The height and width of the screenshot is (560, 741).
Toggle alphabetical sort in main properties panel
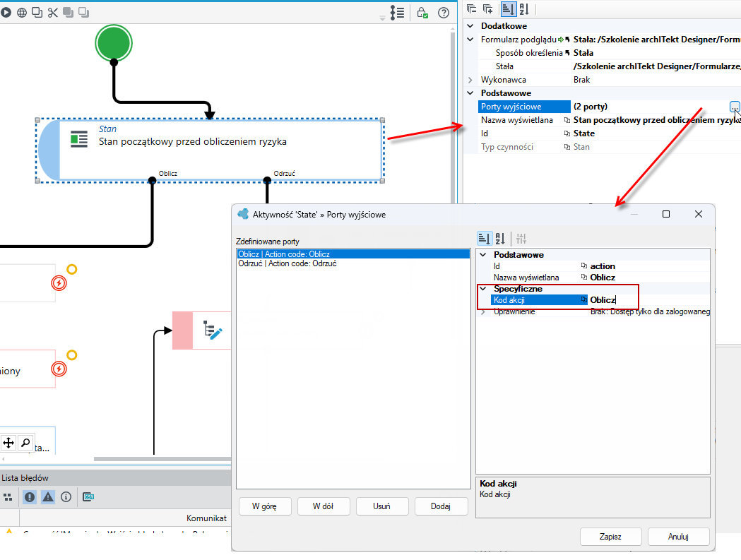pyautogui.click(x=524, y=9)
